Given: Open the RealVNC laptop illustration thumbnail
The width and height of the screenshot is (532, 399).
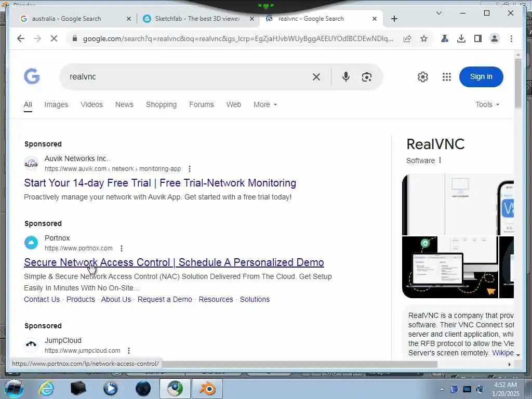Looking at the screenshot, I should (x=450, y=268).
